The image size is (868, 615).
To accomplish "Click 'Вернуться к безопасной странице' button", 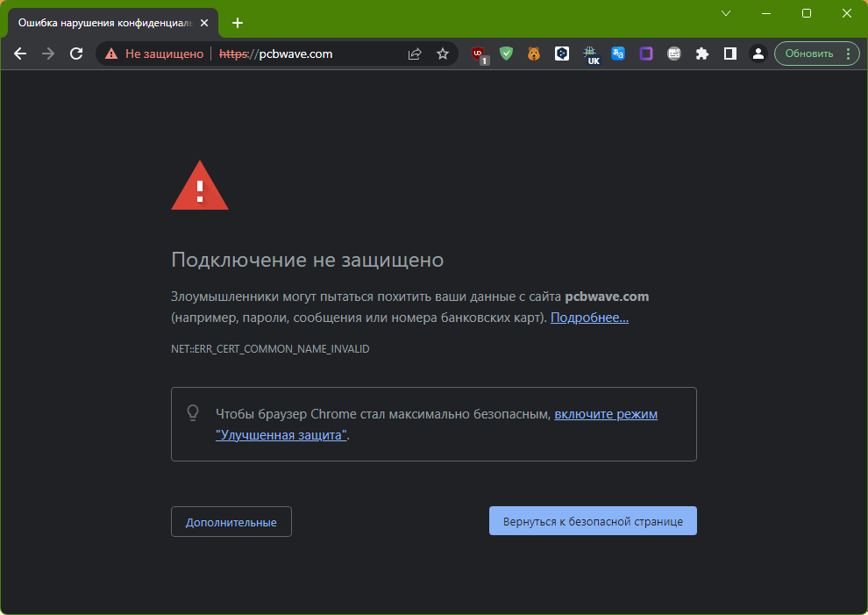I will (593, 521).
